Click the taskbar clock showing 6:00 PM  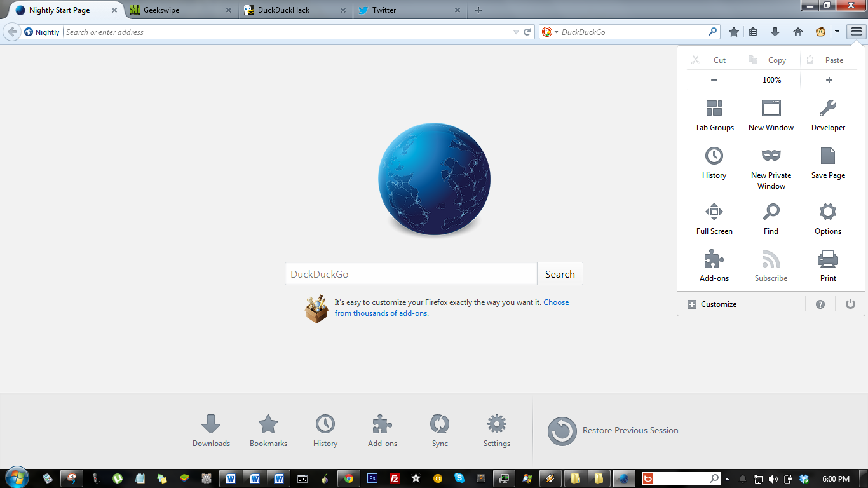836,478
